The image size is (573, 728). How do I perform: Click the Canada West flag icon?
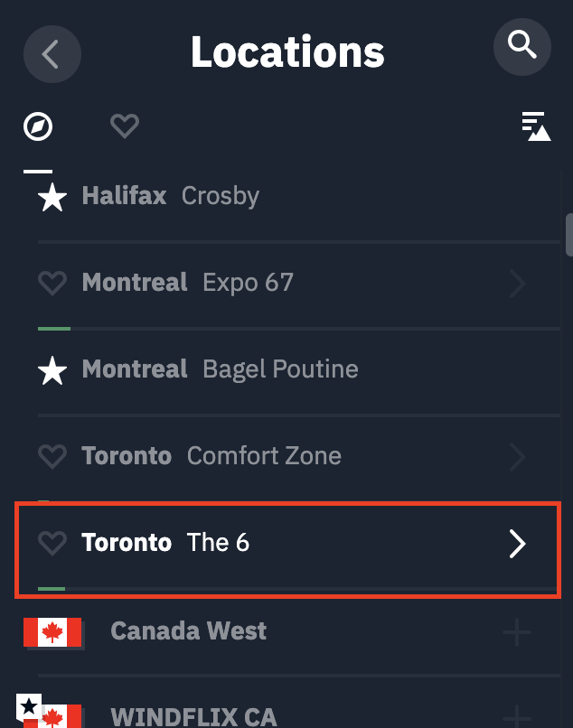point(52,632)
